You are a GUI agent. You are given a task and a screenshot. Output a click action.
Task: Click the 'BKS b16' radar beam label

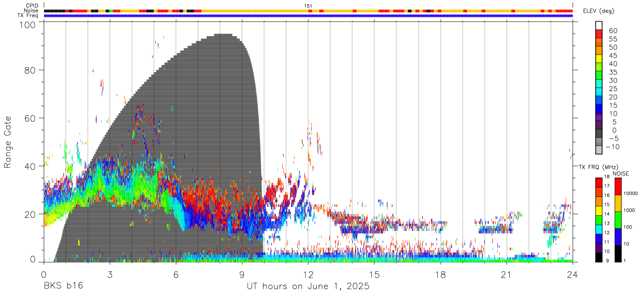pos(63,286)
